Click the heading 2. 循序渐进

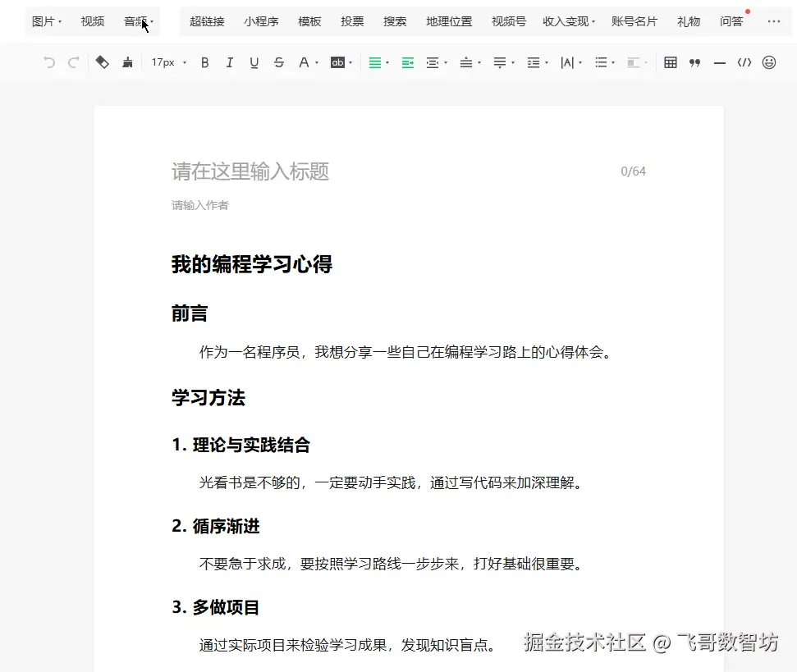tap(216, 526)
